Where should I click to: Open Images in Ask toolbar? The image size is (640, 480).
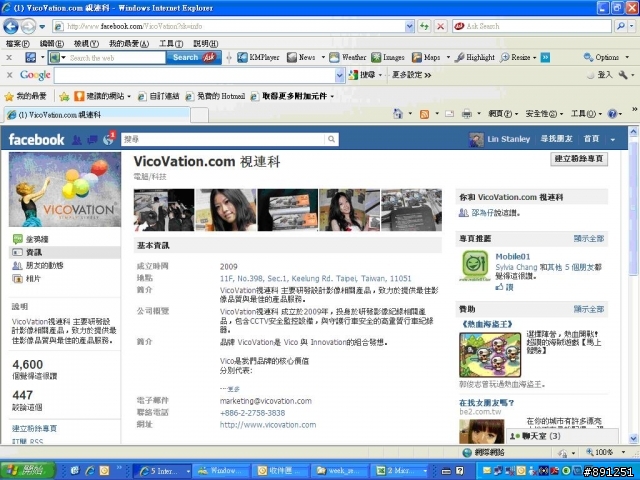388,58
